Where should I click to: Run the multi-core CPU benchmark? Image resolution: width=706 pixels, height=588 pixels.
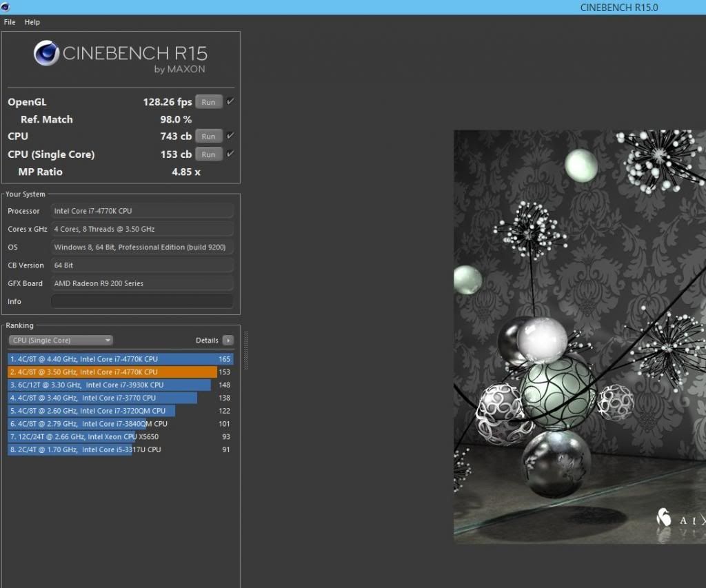(208, 136)
